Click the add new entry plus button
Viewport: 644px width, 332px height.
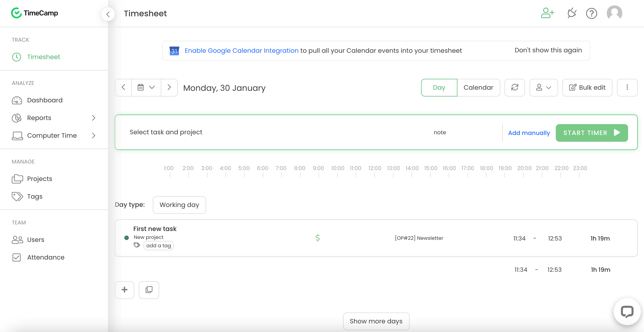point(125,290)
